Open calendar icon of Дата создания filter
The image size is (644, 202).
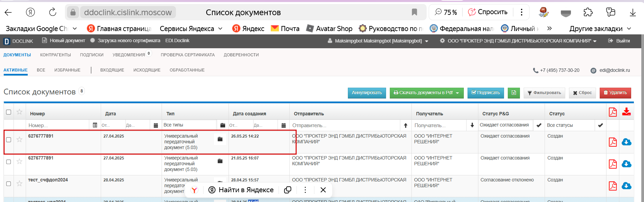(284, 125)
